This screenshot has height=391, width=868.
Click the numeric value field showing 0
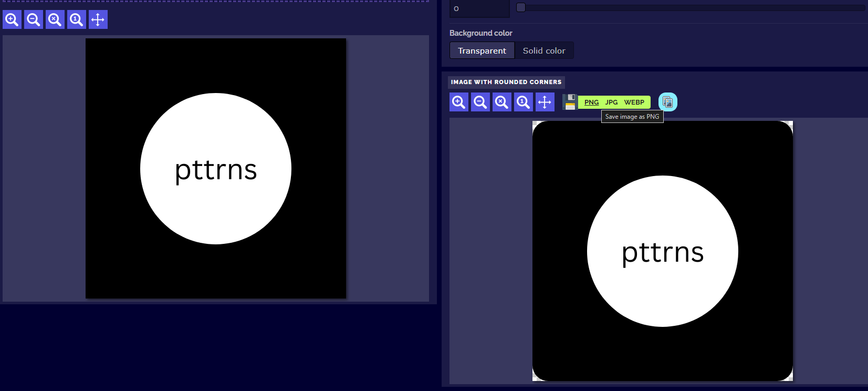coord(479,8)
